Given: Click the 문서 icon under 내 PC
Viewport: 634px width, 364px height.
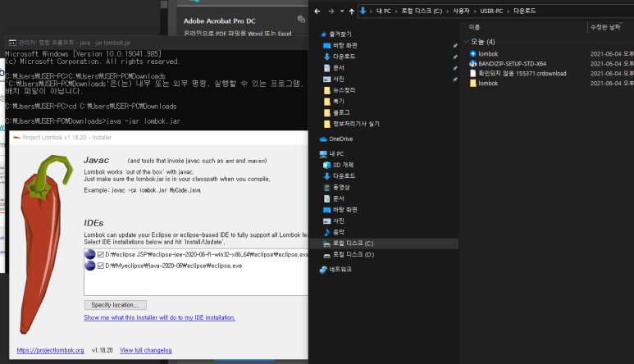Looking at the screenshot, I should click(327, 198).
